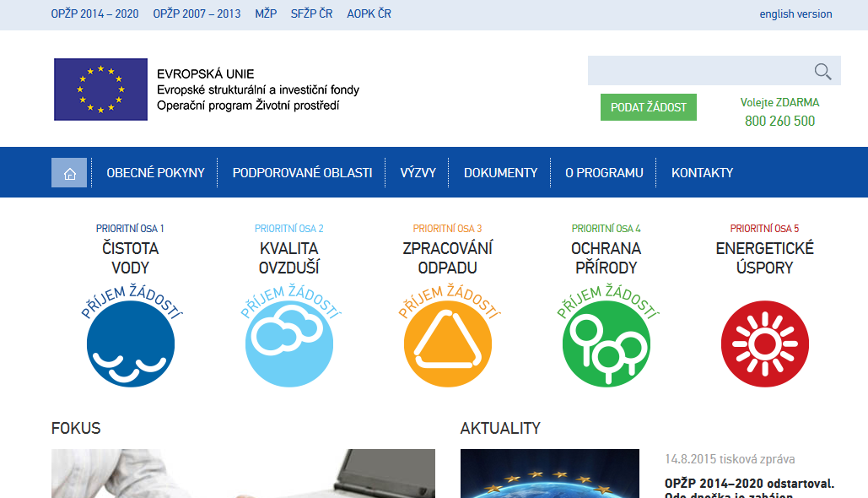Go to the Výzvy menu item
The image size is (868, 498).
418,173
